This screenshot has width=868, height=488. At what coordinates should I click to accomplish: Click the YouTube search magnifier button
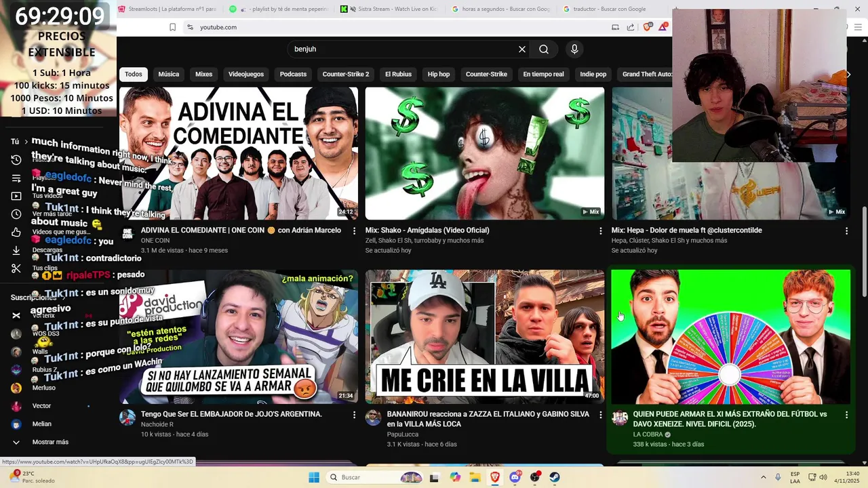click(544, 49)
